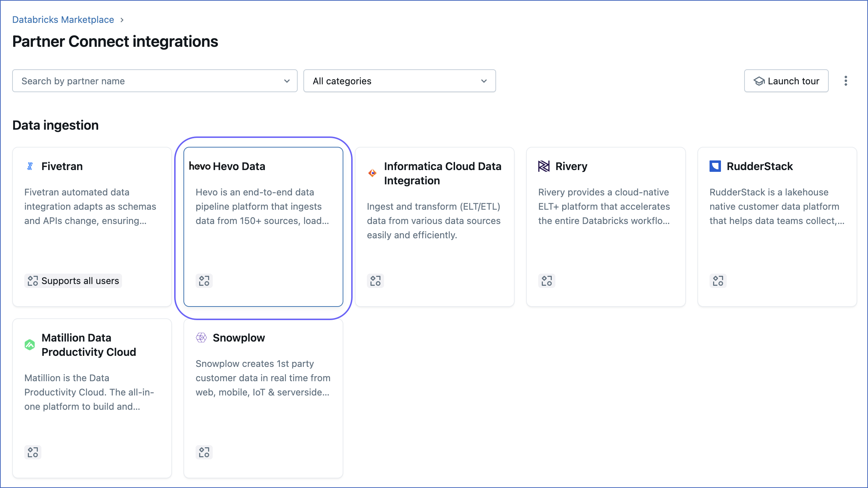
Task: Click the Informatica Cloud Data Integration logo
Action: click(372, 173)
